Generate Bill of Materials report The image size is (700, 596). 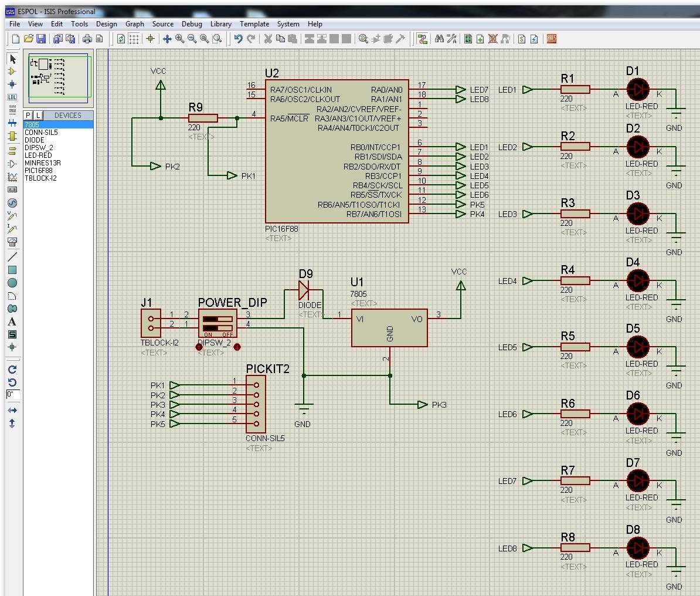[x=522, y=39]
